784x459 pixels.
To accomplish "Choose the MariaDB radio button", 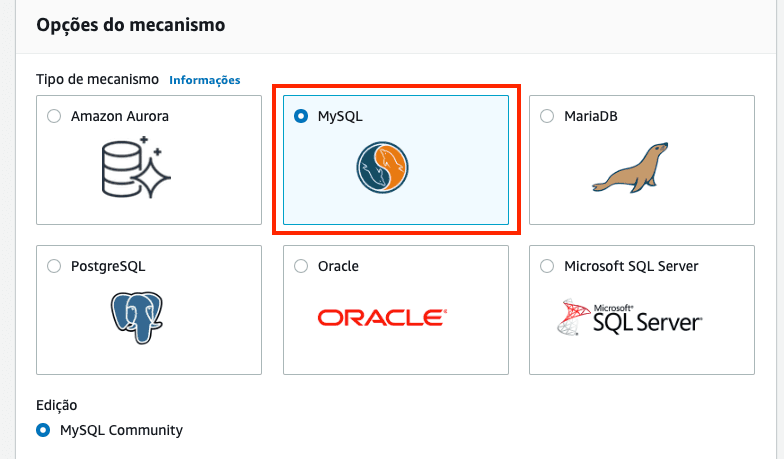I will 546,116.
